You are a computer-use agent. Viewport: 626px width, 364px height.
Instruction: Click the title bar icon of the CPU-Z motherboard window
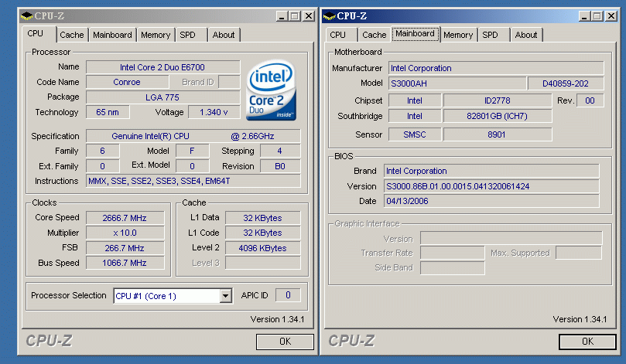[x=329, y=15]
